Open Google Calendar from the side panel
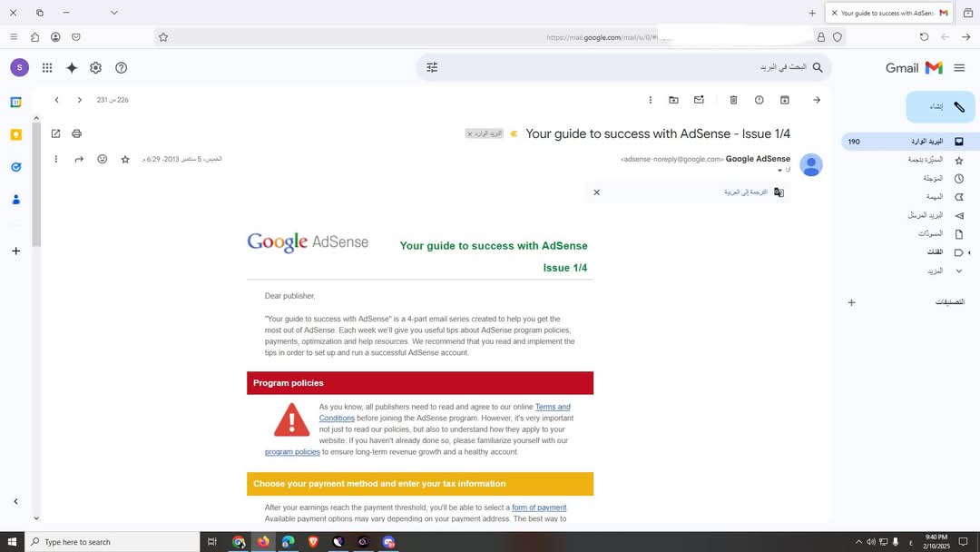This screenshot has height=552, width=980. [15, 103]
